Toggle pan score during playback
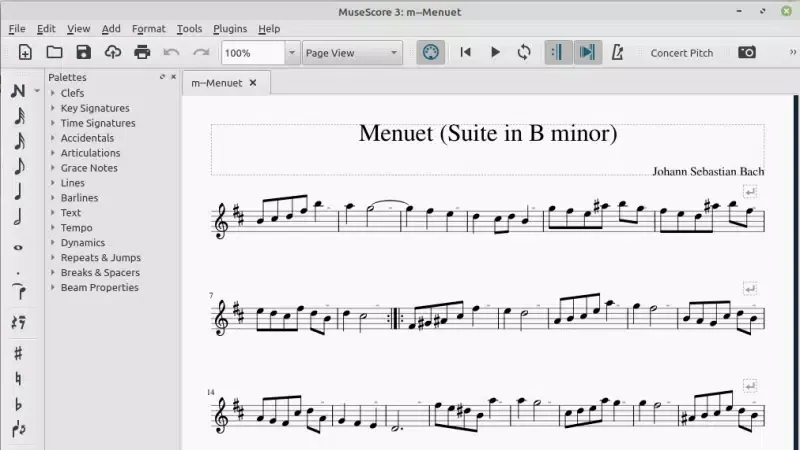800x450 pixels. point(588,52)
